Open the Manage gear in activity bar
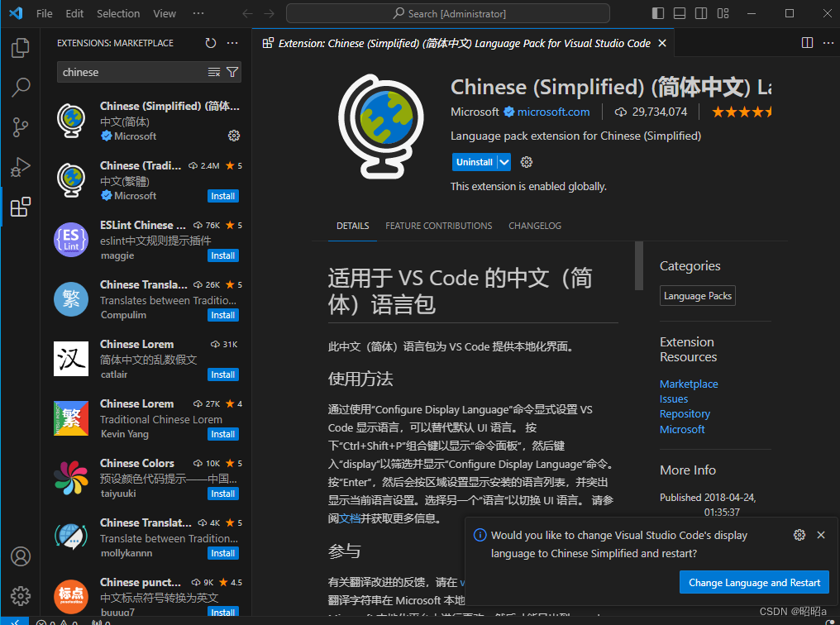Screen dimensions: 840x625 point(21,595)
